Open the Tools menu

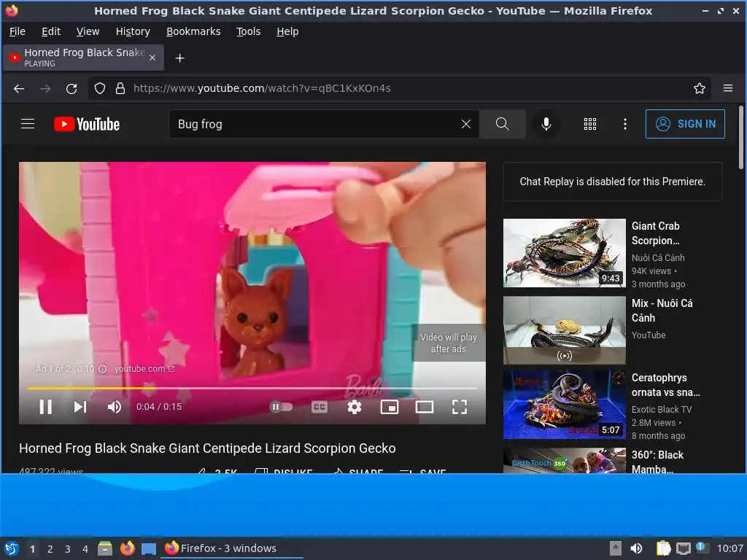coord(248,31)
